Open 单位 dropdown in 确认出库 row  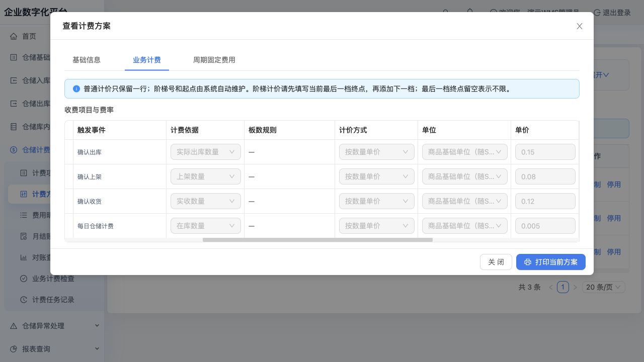[x=465, y=152]
